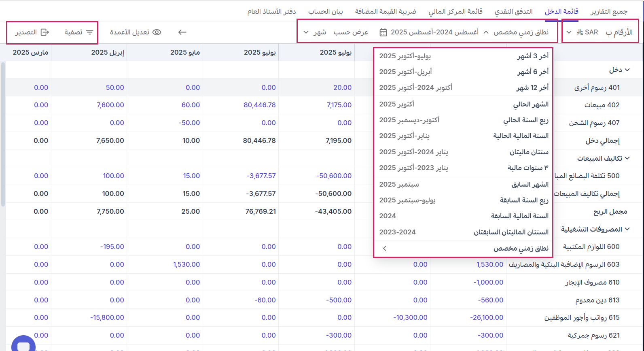This screenshot has height=351, width=644.
Task: Click the vertical scrollbar on the left edge
Action: pos(3,134)
